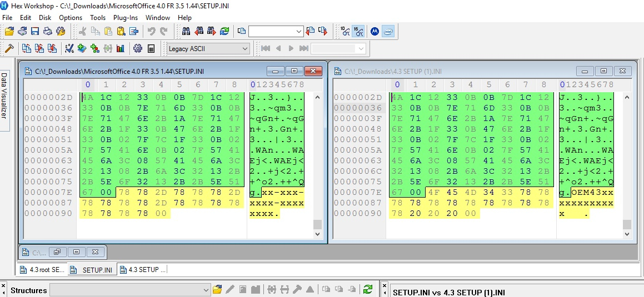This screenshot has height=297, width=644.
Task: Open the Goto offset dropdown
Action: pyautogui.click(x=299, y=31)
